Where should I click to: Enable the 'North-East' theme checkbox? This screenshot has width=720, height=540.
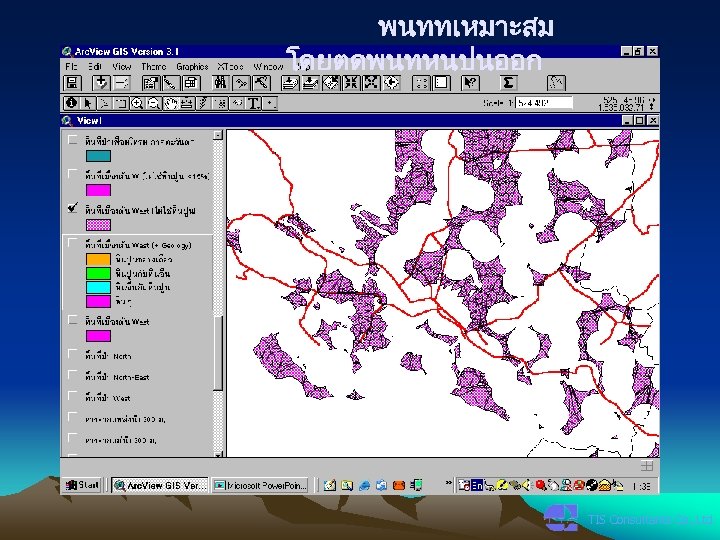pyautogui.click(x=73, y=375)
